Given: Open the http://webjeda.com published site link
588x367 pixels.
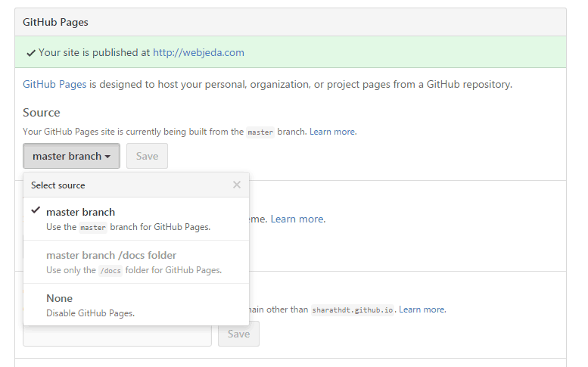Looking at the screenshot, I should 198,52.
